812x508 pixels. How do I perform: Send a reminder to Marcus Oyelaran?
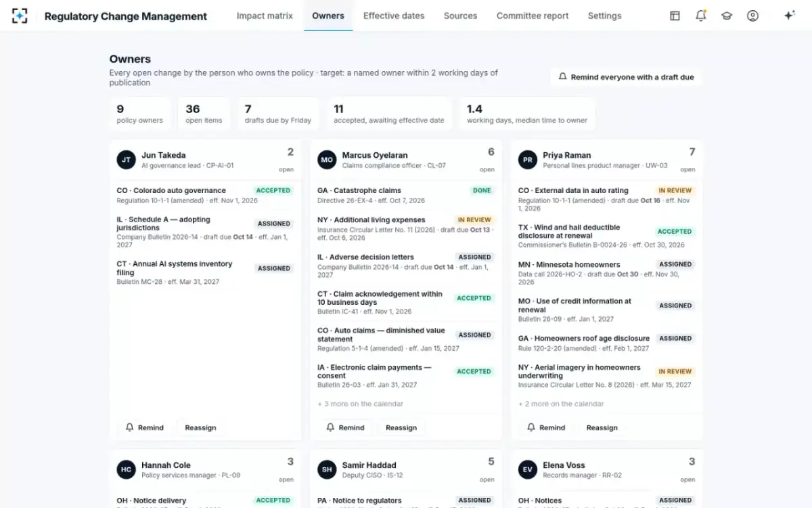(x=345, y=427)
